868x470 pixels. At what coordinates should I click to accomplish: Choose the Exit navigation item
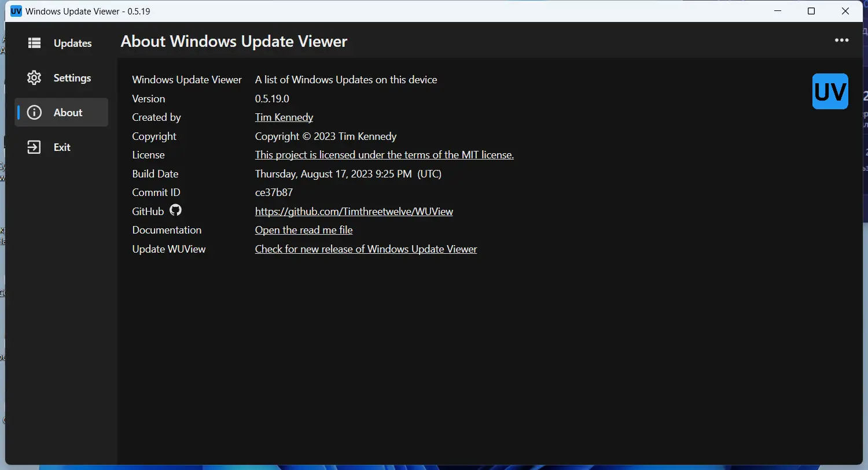[x=61, y=147]
